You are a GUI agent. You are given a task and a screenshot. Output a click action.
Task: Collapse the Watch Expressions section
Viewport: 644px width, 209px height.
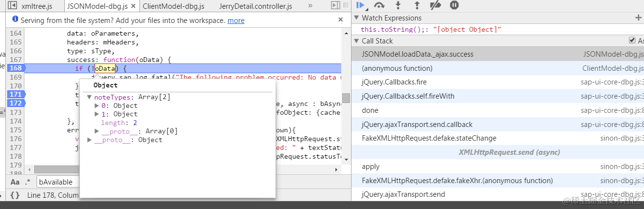[356, 18]
